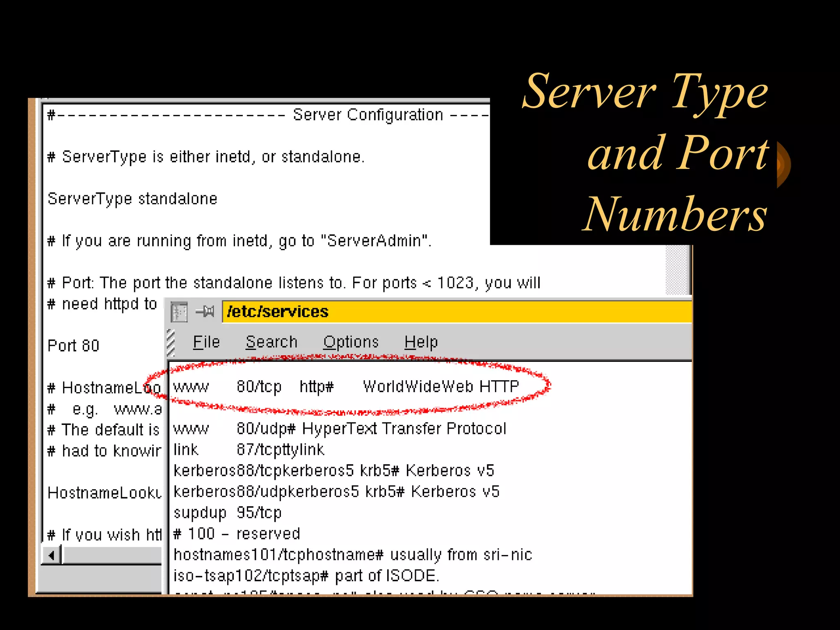The width and height of the screenshot is (840, 630).
Task: Click the 'Server Type and Port Numbers' slide title
Action: pyautogui.click(x=645, y=153)
